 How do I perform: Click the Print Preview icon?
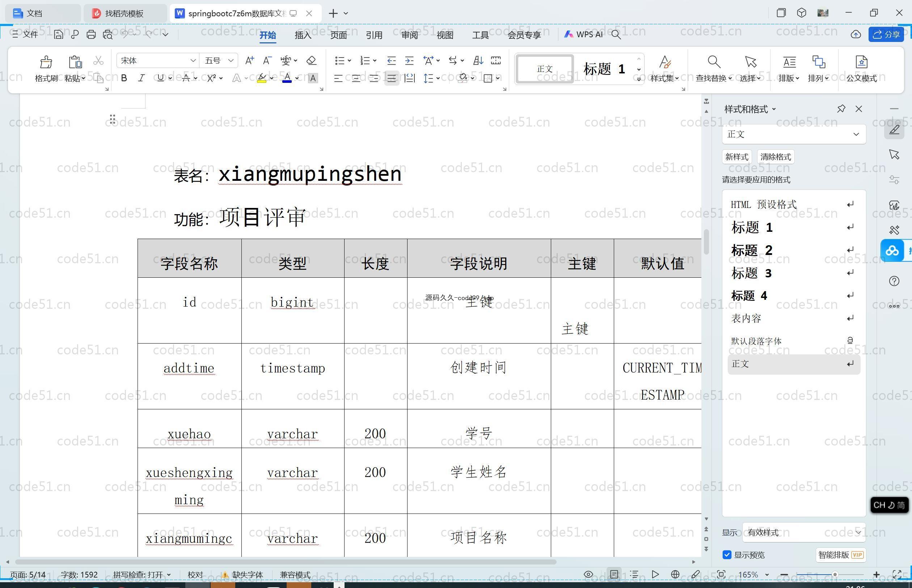(x=108, y=34)
